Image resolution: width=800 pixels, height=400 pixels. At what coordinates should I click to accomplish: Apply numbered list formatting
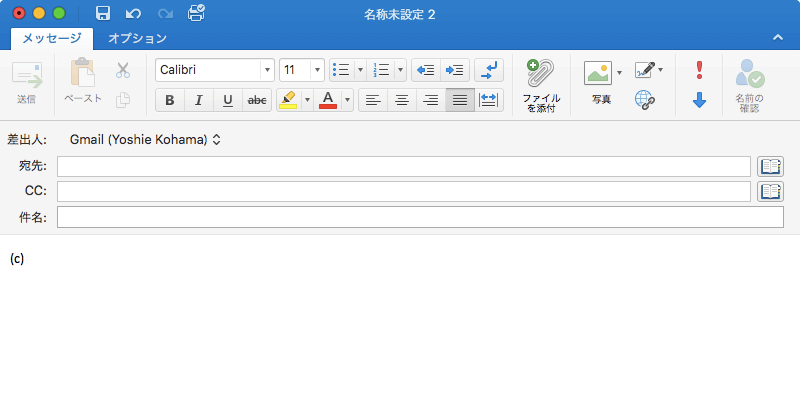(x=381, y=70)
